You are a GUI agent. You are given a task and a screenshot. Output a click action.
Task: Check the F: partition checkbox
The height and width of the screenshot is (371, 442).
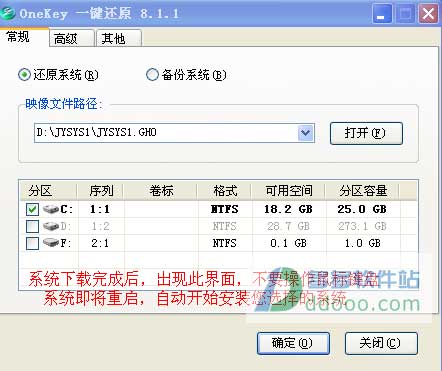32,243
